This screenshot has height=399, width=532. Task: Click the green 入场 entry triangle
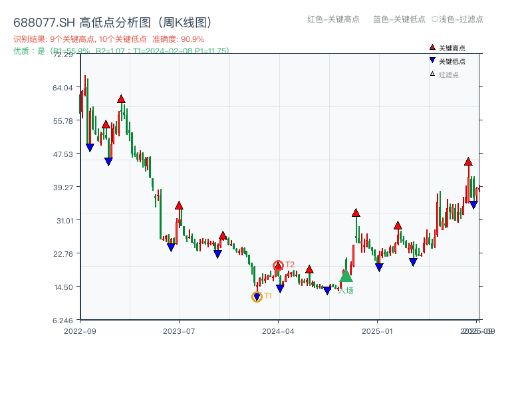pos(345,277)
